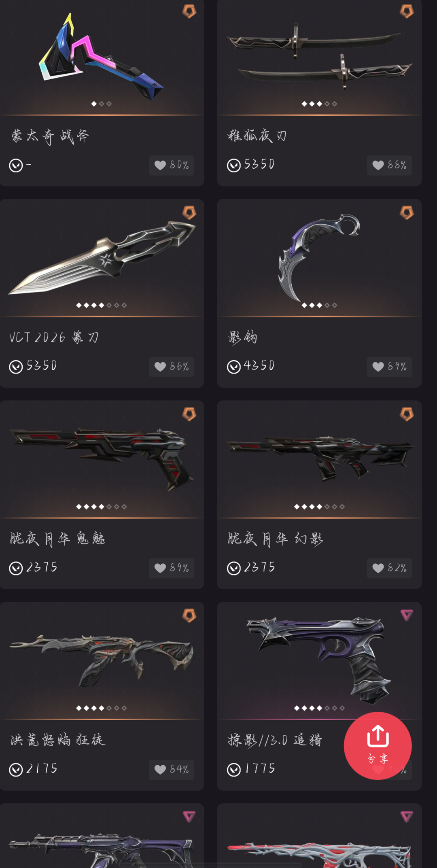Open the 影钩 karambit skin image
The height and width of the screenshot is (868, 437).
[x=319, y=258]
